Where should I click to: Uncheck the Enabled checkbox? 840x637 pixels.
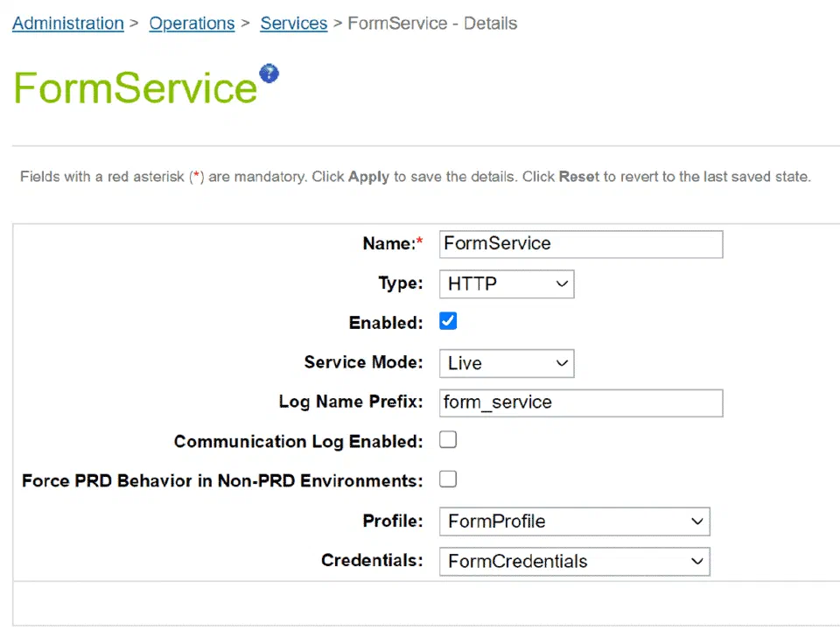[448, 321]
